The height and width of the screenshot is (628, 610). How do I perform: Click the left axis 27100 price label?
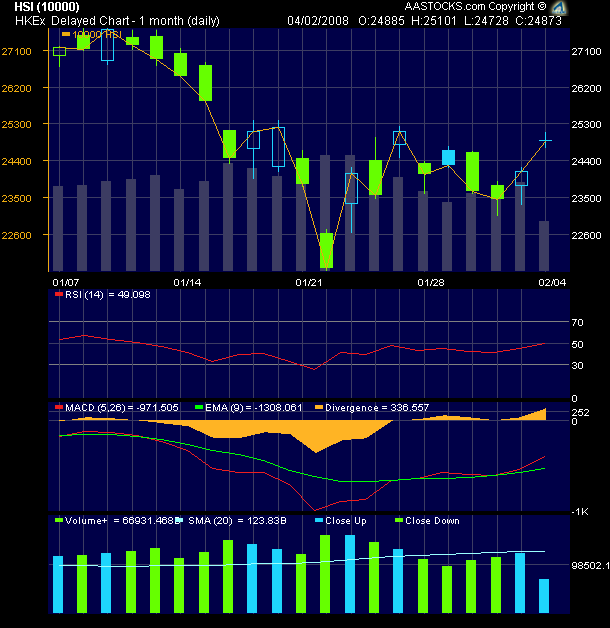pos(16,51)
